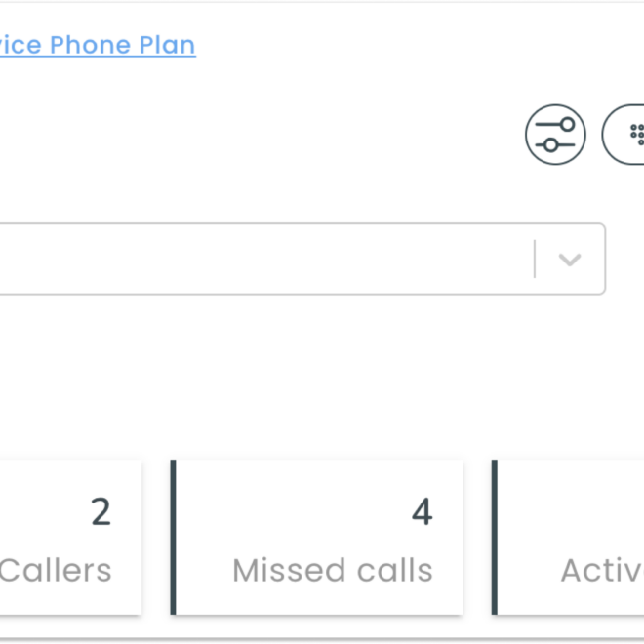Viewport: 644px width, 644px height.
Task: Click the "Activ" label on right card
Action: coord(601,570)
